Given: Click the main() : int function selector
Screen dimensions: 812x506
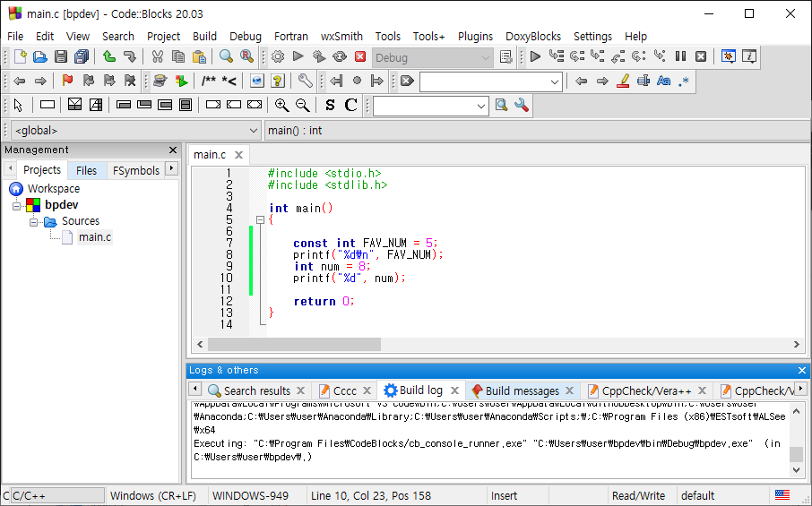Looking at the screenshot, I should pos(536,131).
